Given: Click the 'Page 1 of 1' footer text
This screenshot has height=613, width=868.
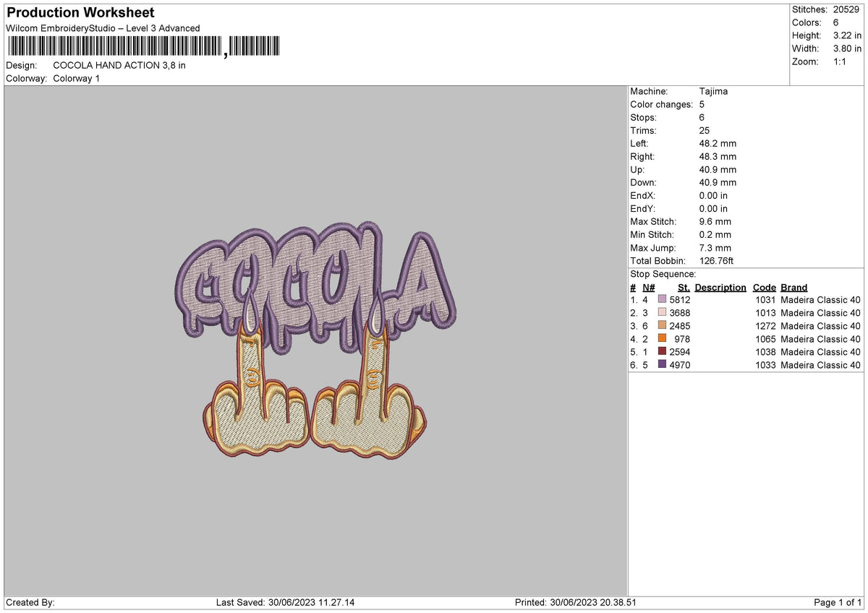Looking at the screenshot, I should pos(838,602).
